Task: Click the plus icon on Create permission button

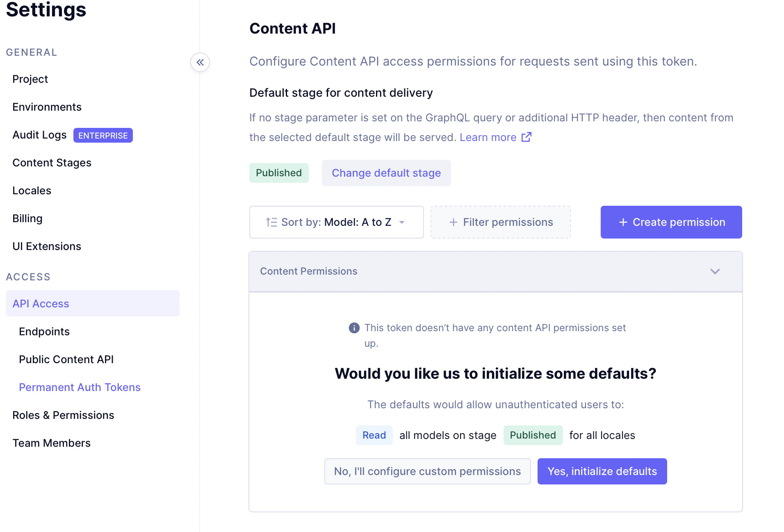Action: coord(623,222)
